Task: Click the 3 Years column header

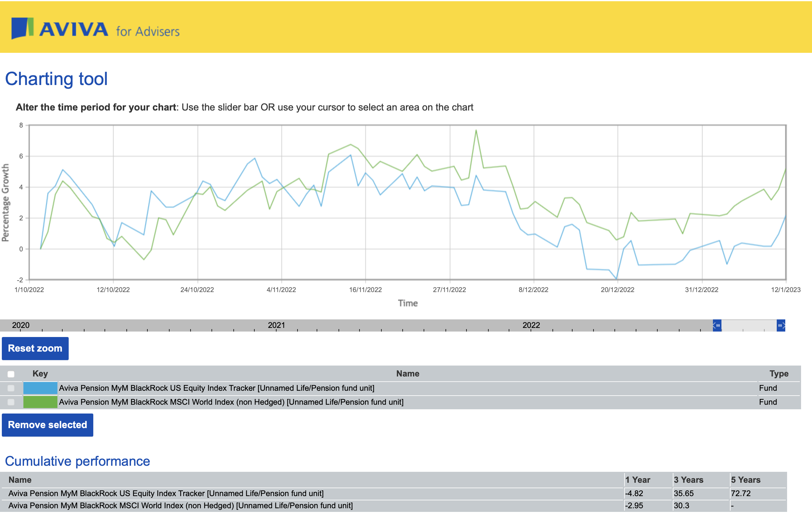Action: coord(688,480)
